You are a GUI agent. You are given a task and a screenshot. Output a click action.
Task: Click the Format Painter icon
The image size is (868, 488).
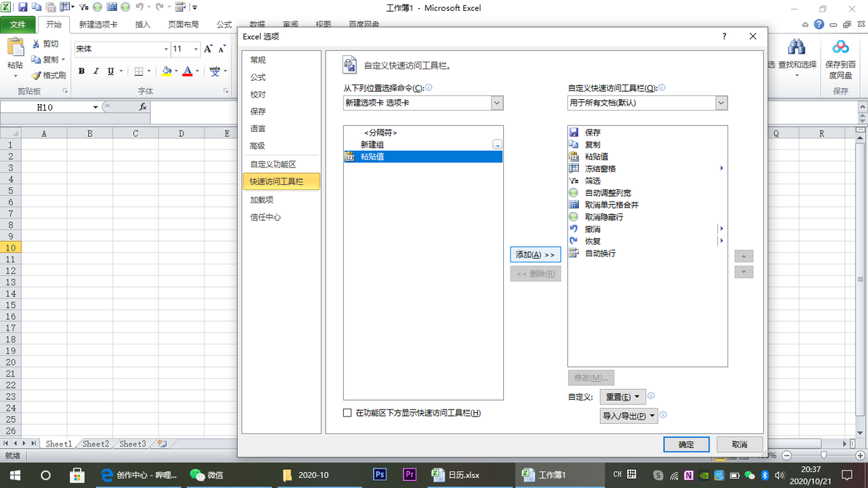coord(36,75)
